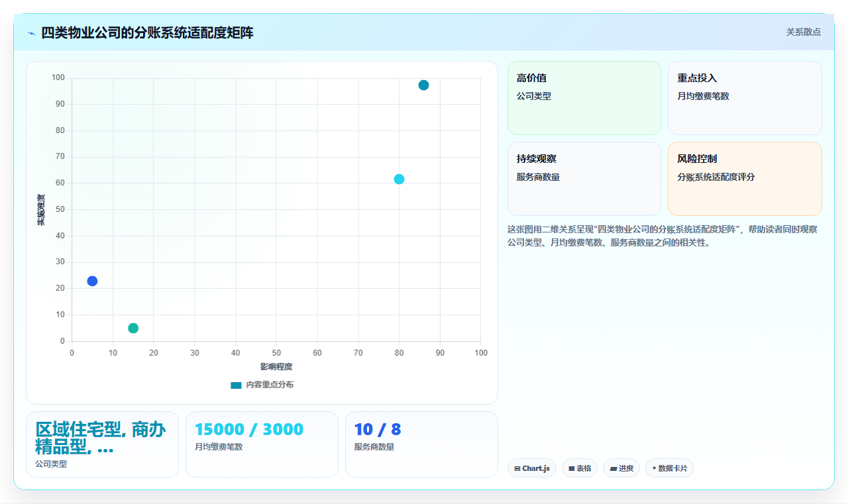Click the title 四类物业公司的分账系统适配度矩阵
Viewport: 848px width, 504px height.
pyautogui.click(x=147, y=33)
